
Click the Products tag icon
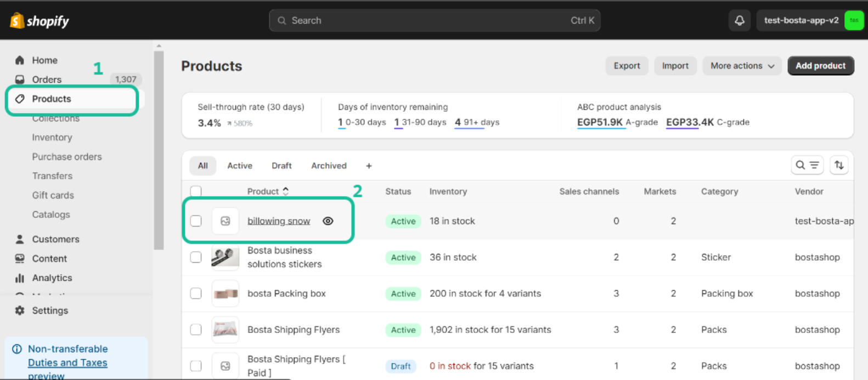[20, 99]
